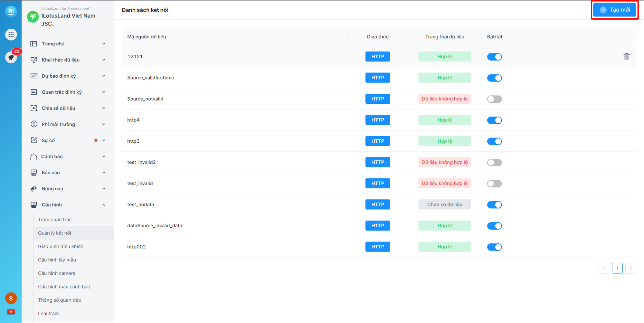Click the HTTP tag in row 12121

click(378, 57)
